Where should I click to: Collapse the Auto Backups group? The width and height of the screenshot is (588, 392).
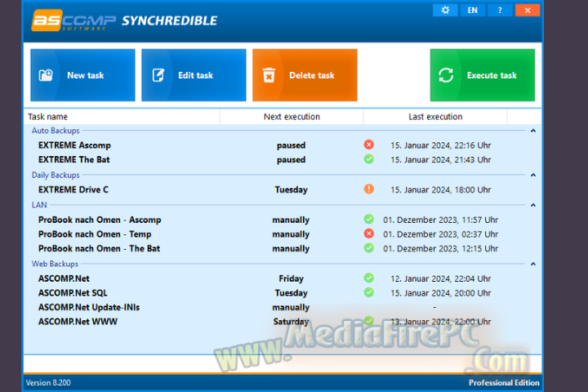tap(532, 131)
